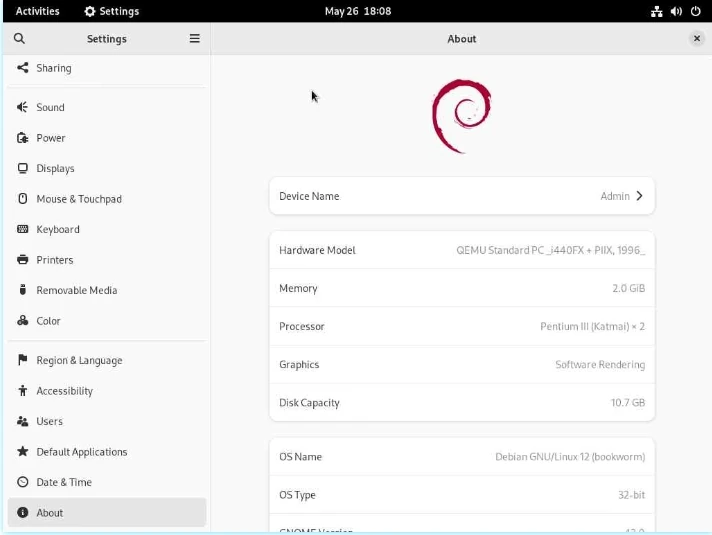This screenshot has width=712, height=535.
Task: Click the 32-bit OS type value
Action: tap(631, 495)
